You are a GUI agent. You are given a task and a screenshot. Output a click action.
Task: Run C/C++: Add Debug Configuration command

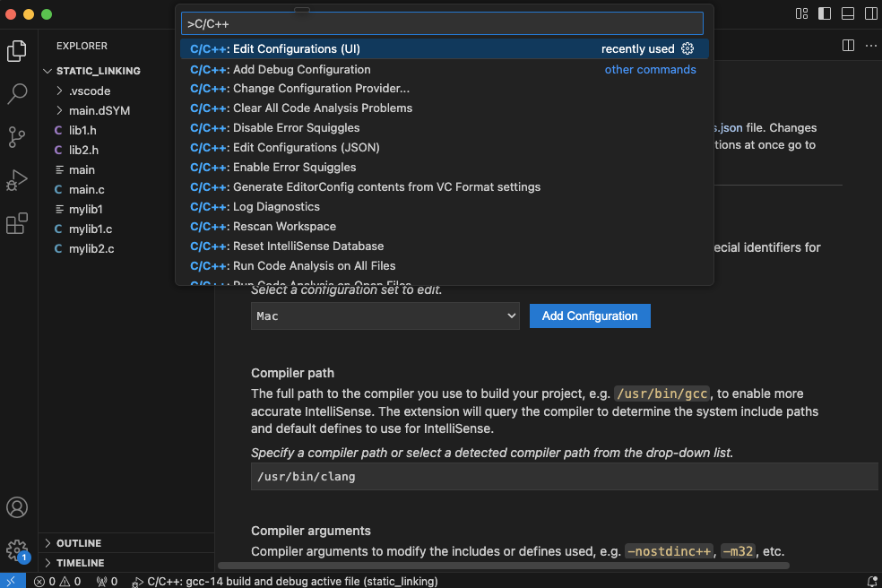444,69
